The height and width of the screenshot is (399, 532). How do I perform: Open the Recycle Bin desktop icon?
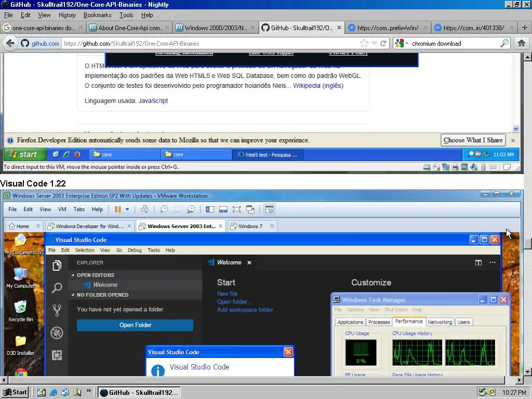[20, 311]
